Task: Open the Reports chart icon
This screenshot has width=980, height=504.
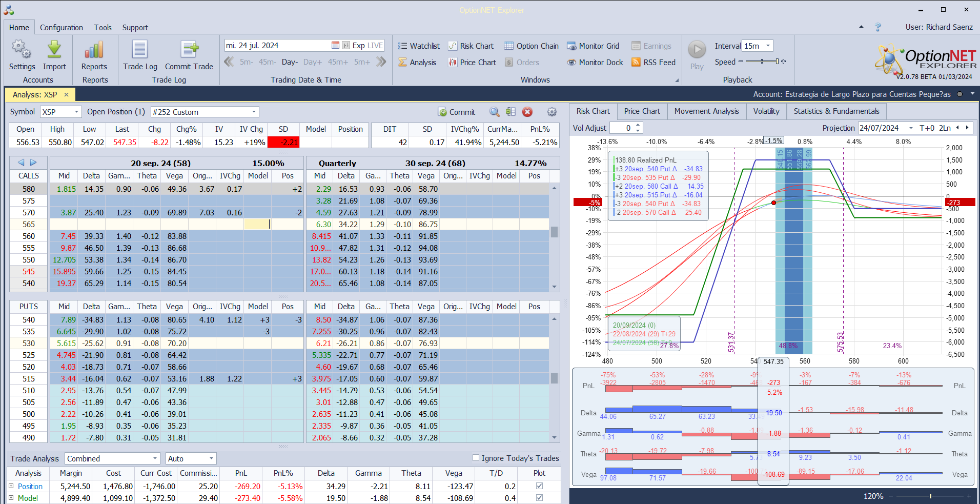Action: coord(94,50)
